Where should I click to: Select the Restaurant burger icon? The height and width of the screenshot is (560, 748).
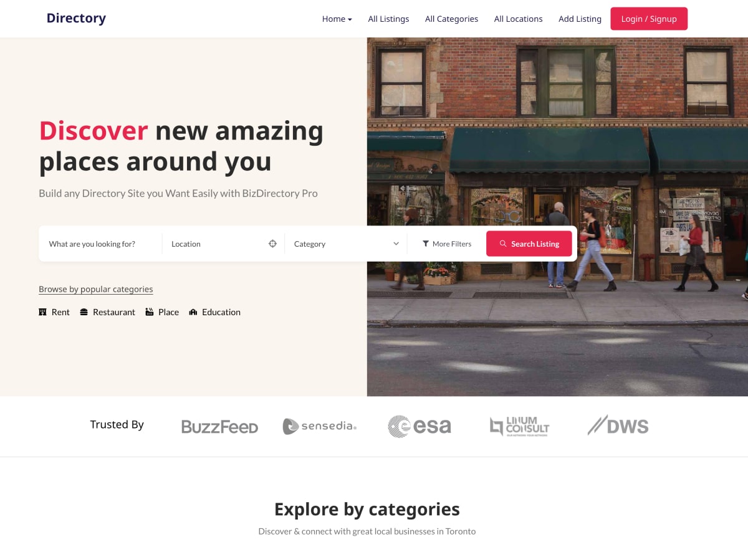point(84,312)
